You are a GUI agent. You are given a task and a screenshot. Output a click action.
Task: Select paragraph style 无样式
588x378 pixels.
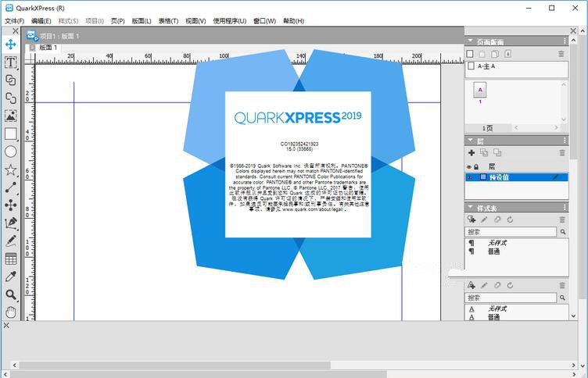tap(497, 243)
